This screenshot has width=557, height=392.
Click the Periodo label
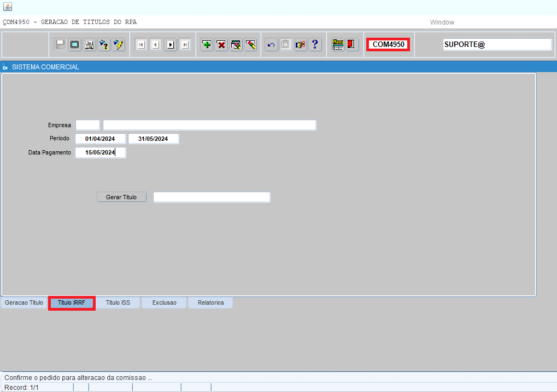pos(60,138)
